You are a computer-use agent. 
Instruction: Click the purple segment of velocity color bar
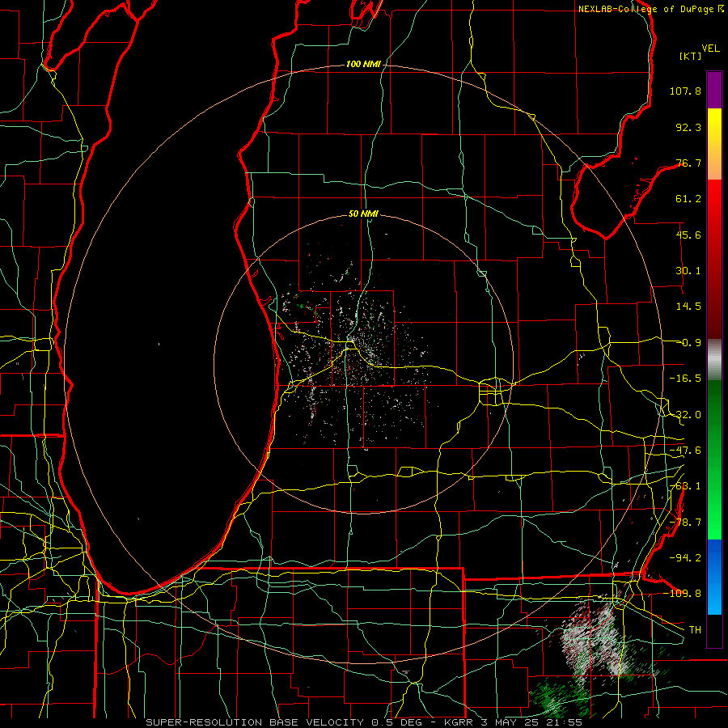click(714, 90)
